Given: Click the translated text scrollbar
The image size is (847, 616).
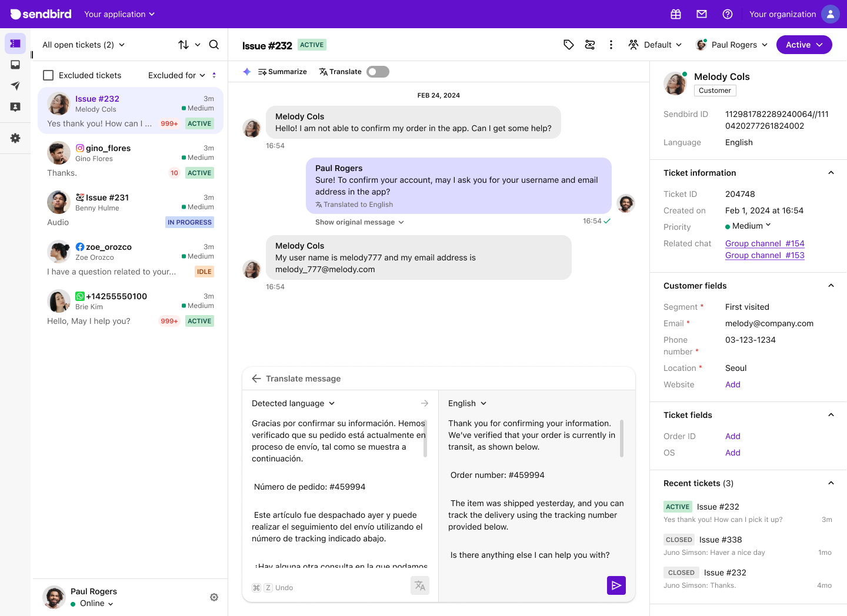Looking at the screenshot, I should [622, 438].
